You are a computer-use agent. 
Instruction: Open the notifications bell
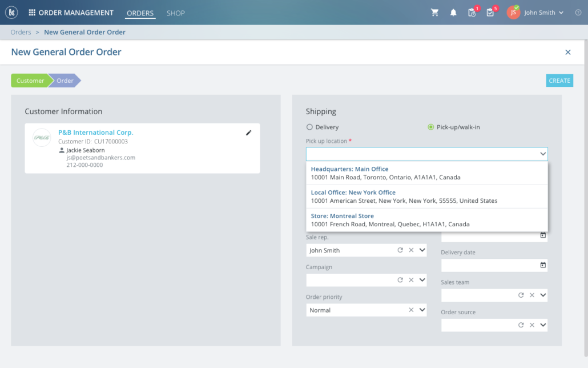[453, 13]
